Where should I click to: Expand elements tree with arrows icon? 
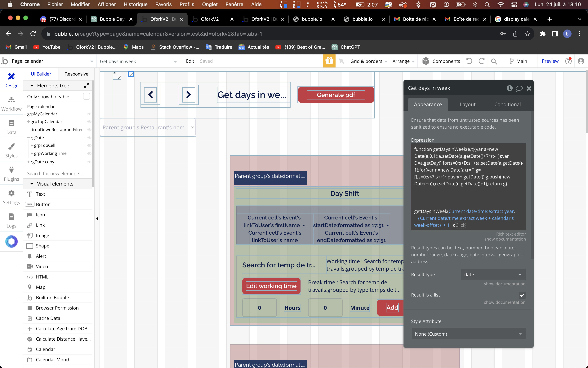coord(87,85)
